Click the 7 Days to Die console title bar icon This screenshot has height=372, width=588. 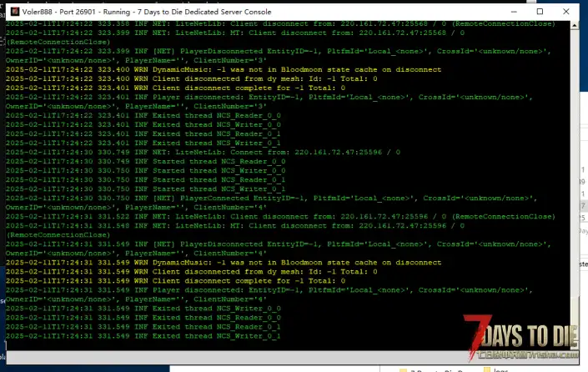[x=15, y=12]
